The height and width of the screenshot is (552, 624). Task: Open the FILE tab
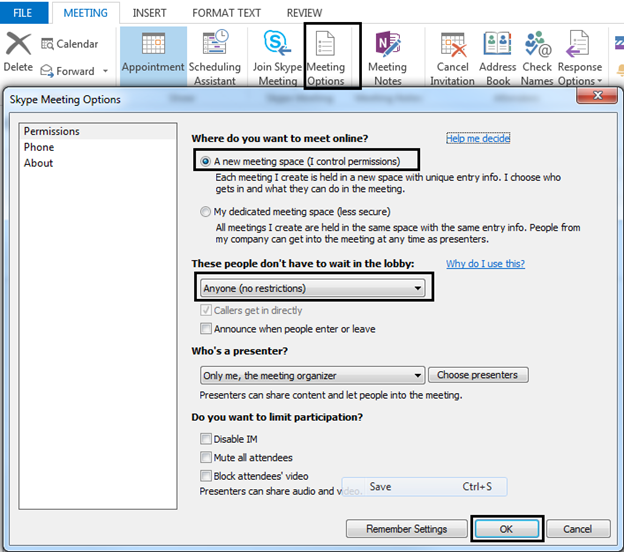23,13
